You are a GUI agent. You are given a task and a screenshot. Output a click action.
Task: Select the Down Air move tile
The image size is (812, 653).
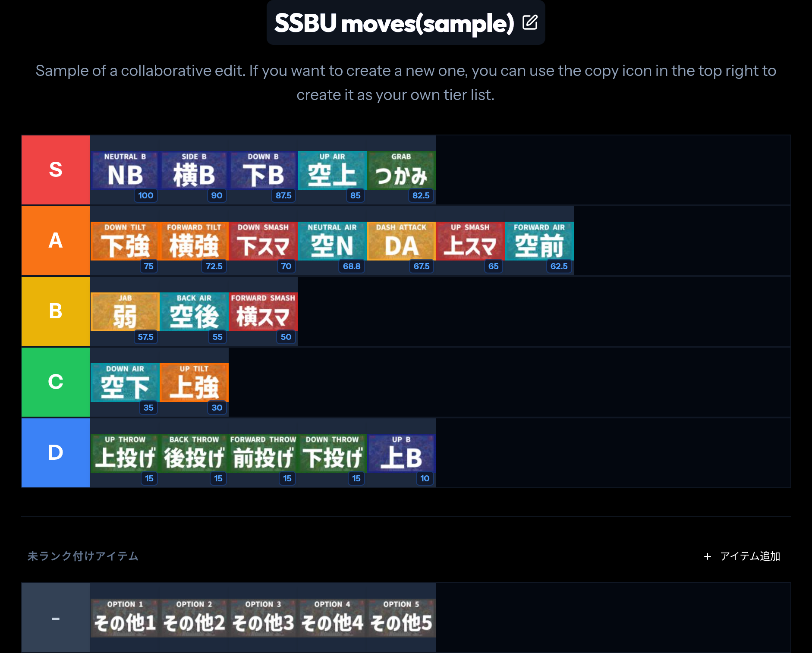click(x=125, y=382)
